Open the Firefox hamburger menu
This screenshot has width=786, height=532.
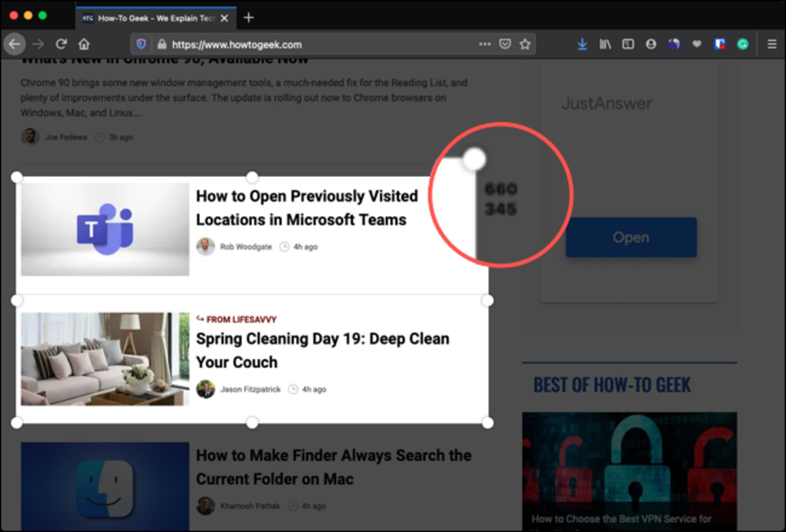772,44
